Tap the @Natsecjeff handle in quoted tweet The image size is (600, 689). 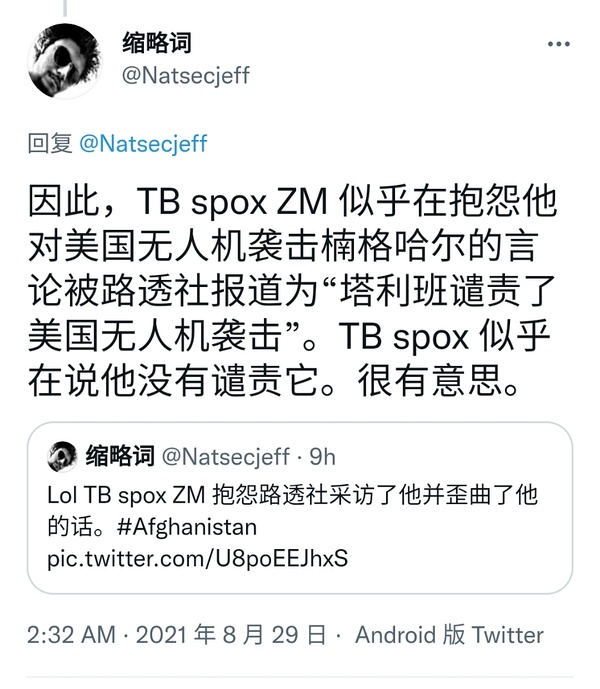pyautogui.click(x=225, y=457)
